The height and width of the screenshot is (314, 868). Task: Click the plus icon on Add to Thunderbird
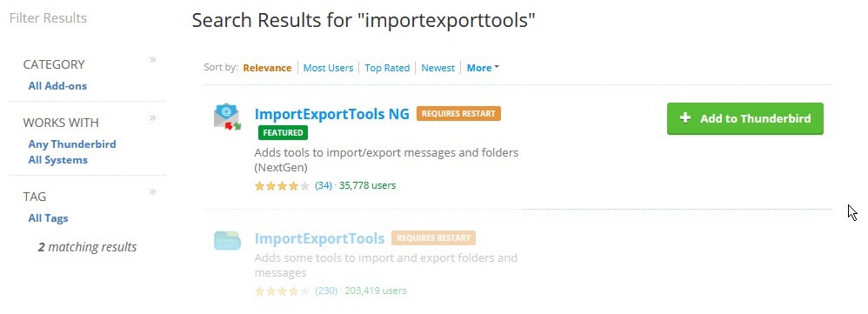[685, 118]
